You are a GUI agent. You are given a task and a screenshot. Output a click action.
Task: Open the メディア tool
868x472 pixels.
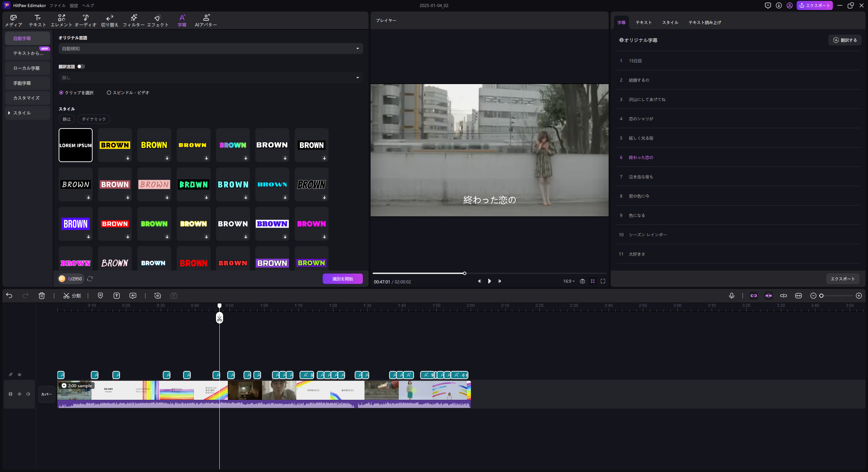click(x=14, y=21)
